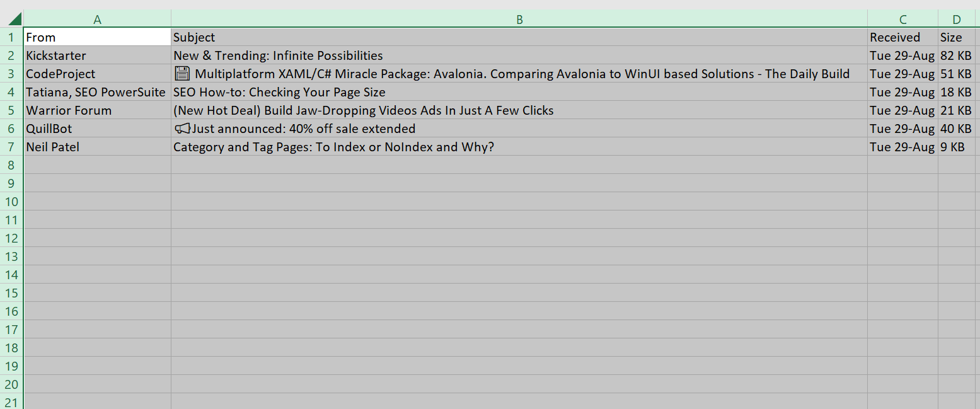Click megaphone icon in QuillBot subject
Image resolution: width=980 pixels, height=409 pixels.
[x=182, y=129]
